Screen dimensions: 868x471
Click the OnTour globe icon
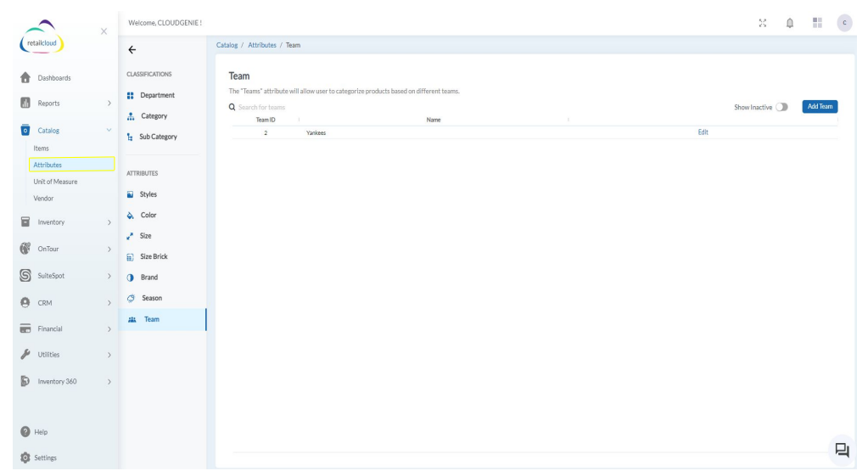[x=25, y=249]
